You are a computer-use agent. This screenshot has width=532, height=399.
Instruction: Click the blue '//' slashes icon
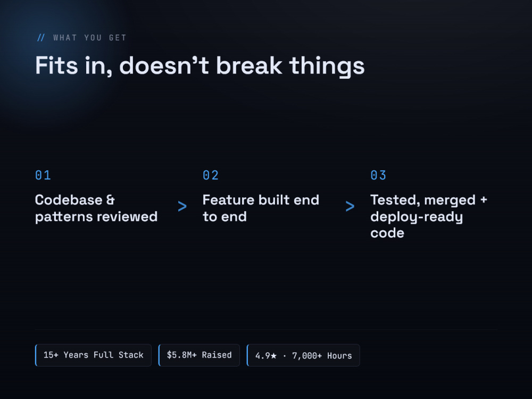(41, 38)
